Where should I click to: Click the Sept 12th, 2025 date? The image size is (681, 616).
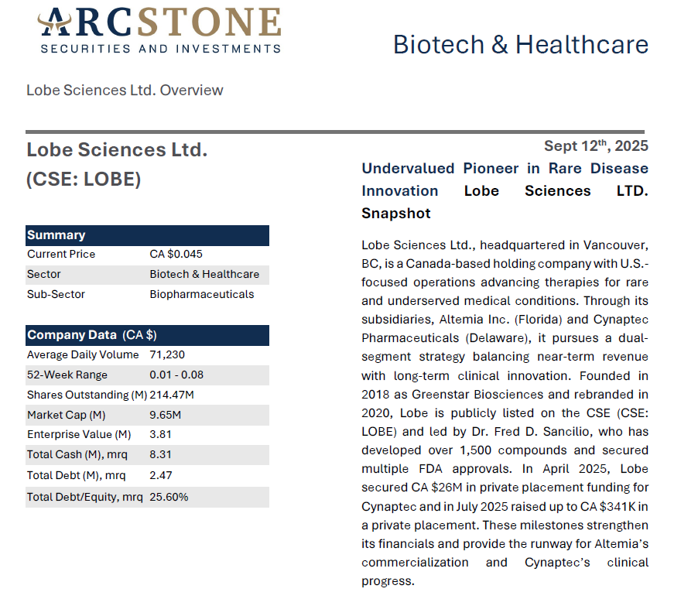595,145
